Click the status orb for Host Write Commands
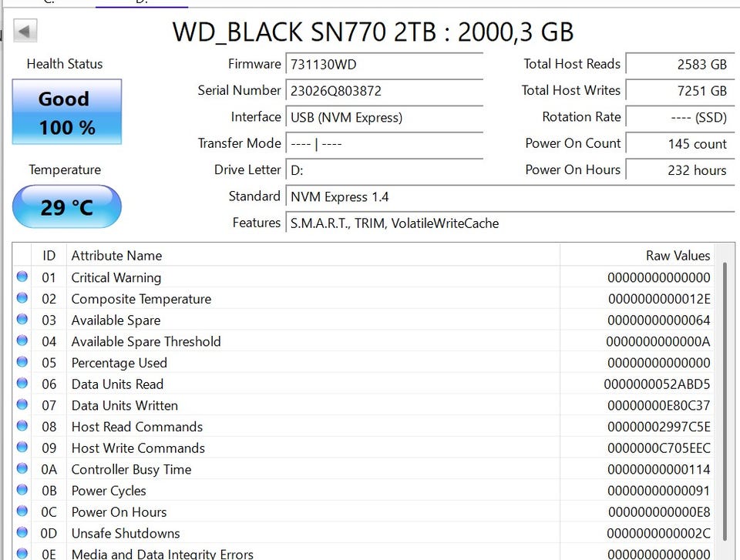 [x=22, y=447]
